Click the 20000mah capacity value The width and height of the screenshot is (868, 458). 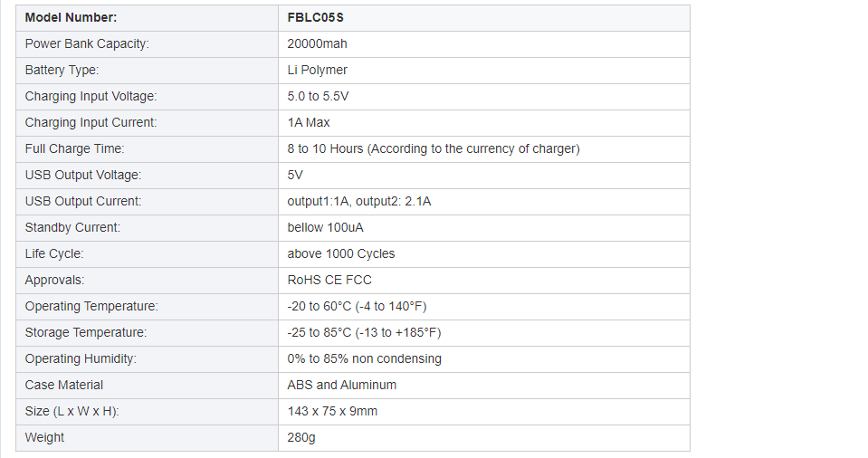coord(317,43)
